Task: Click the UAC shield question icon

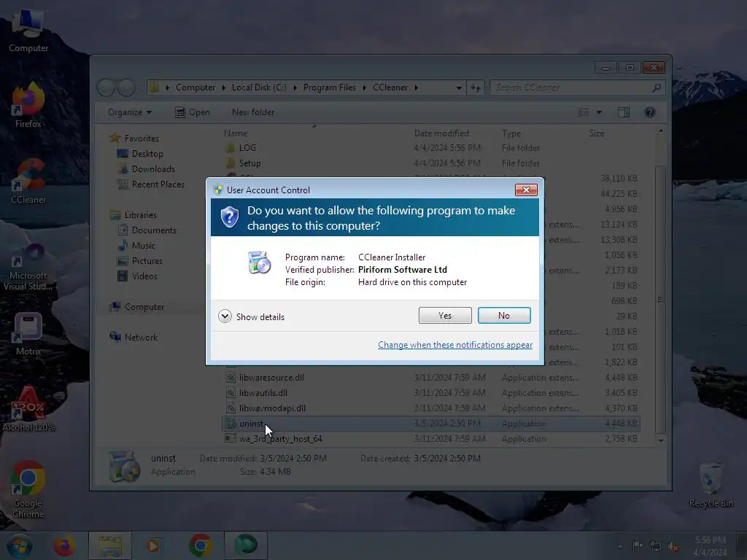Action: [x=230, y=217]
